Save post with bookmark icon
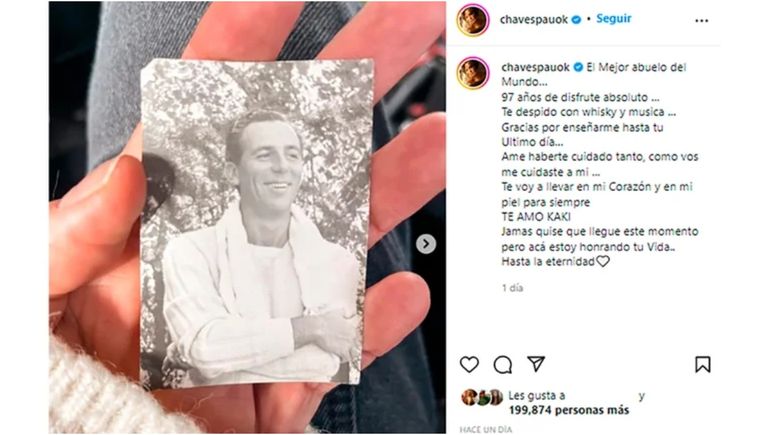770x435 pixels. click(703, 364)
